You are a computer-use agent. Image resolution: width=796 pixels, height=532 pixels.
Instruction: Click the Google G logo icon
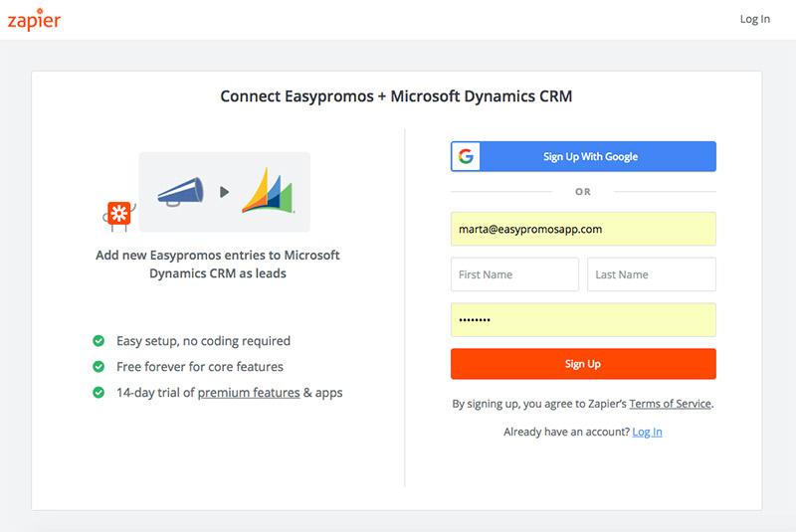466,156
